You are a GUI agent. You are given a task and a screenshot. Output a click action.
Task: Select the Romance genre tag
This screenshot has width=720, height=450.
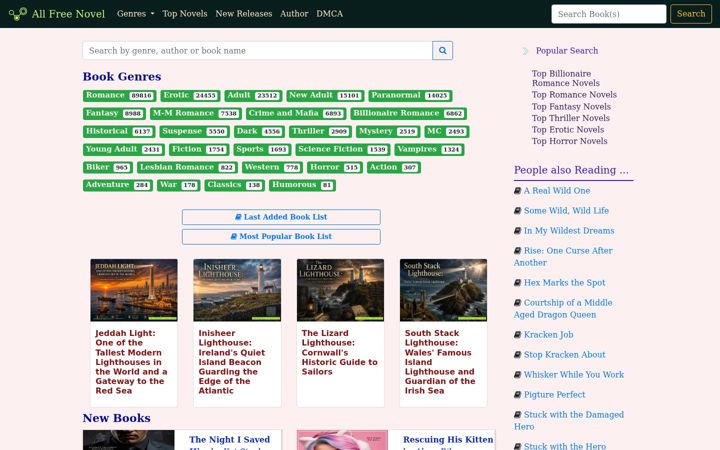119,96
